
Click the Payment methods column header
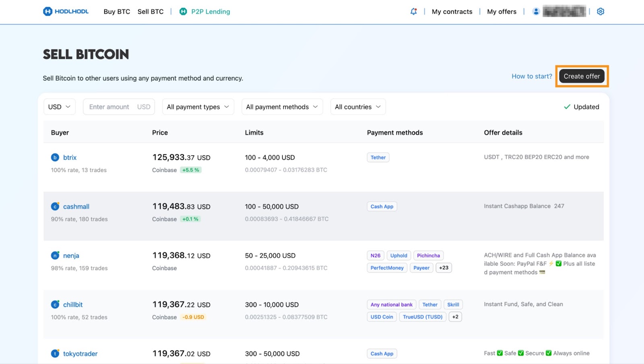pyautogui.click(x=395, y=132)
